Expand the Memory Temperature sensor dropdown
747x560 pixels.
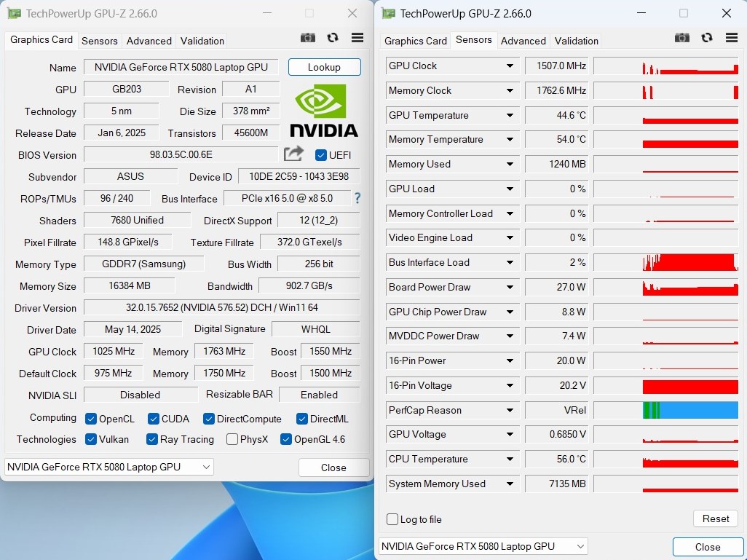(x=510, y=140)
